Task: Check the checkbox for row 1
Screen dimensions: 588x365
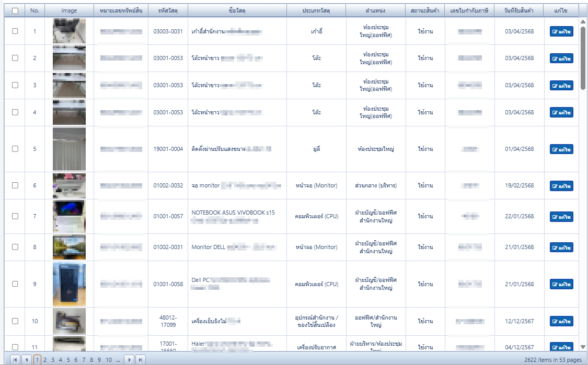Action: 15,31
